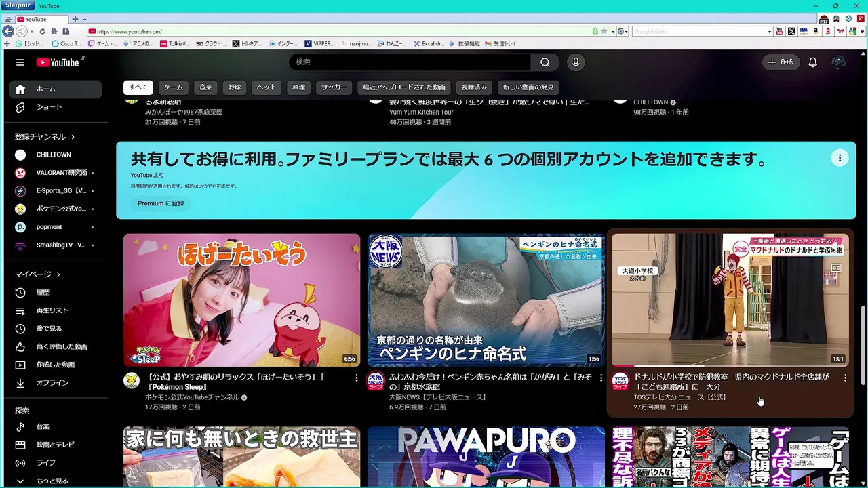Image resolution: width=868 pixels, height=488 pixels.
Task: Open 大阪NEWS channel link under penguin video
Action: 438,397
